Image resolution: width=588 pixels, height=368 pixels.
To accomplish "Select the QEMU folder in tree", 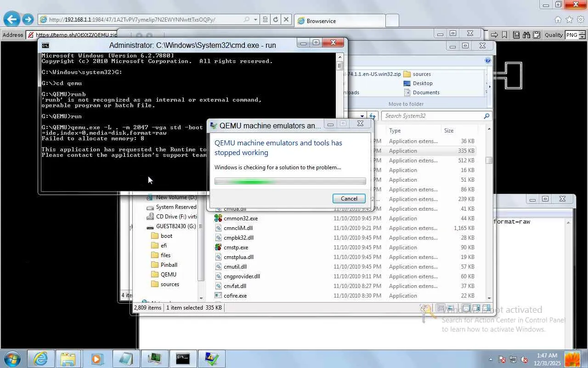I will [x=164, y=275].
